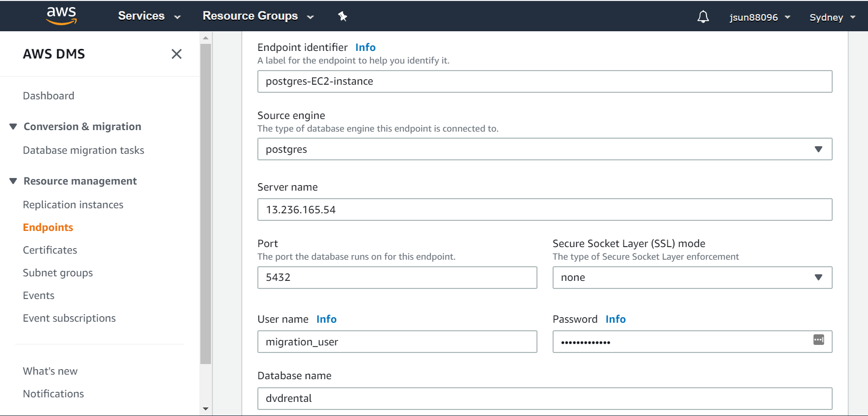Open notifications bell icon
868x416 pixels.
click(703, 17)
